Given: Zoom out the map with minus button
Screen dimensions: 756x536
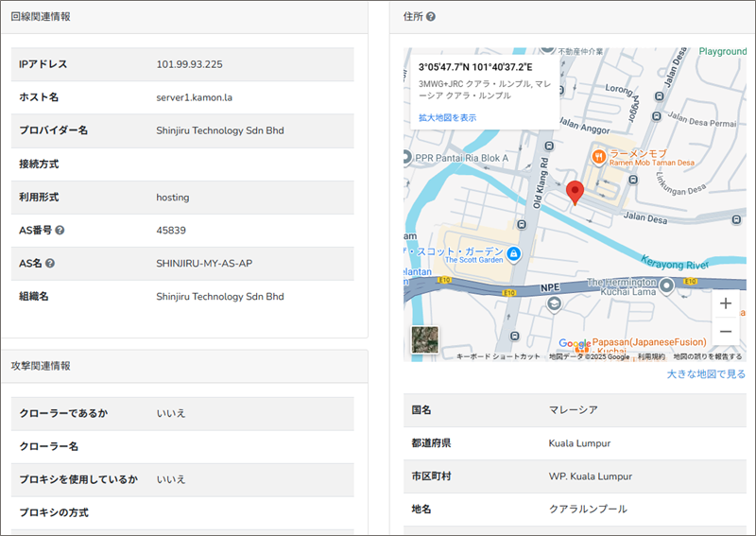Looking at the screenshot, I should (x=725, y=332).
